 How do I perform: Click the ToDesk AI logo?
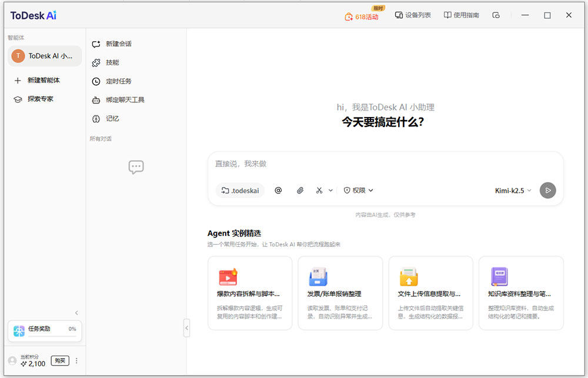click(34, 15)
